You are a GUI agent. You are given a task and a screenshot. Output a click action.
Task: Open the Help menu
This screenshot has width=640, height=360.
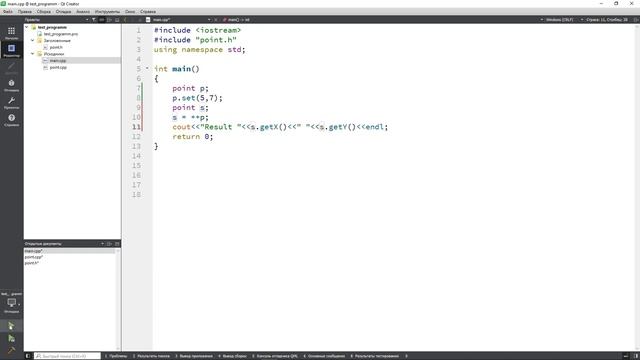(148, 12)
